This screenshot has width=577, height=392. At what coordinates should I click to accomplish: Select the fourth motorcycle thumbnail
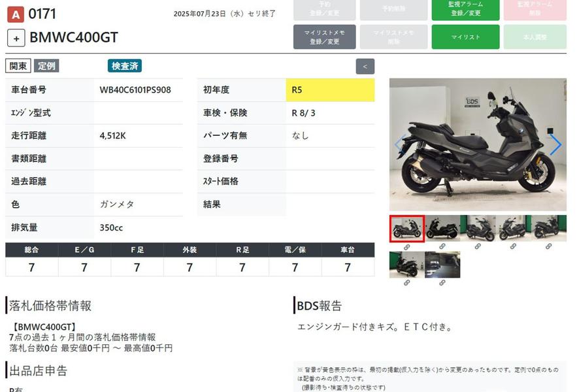click(513, 229)
